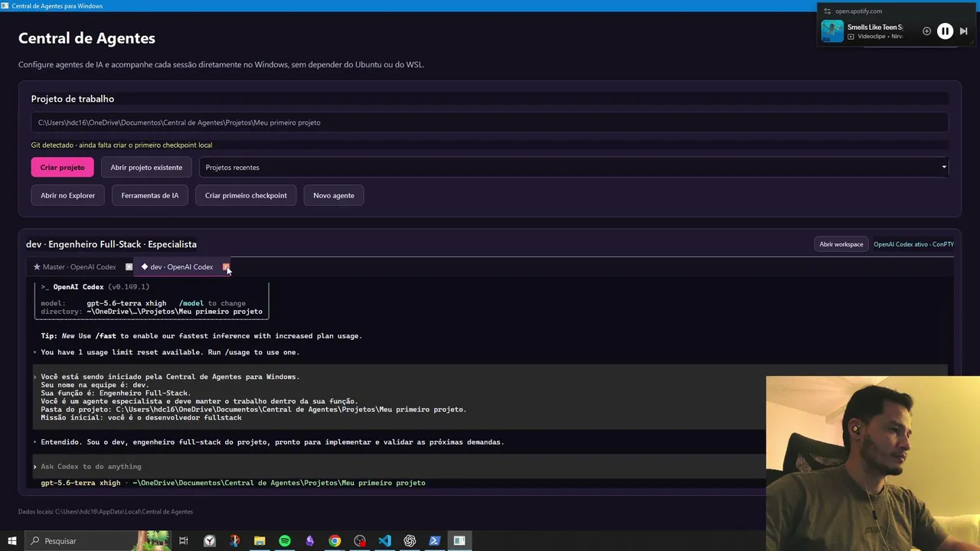Image resolution: width=980 pixels, height=551 pixels.
Task: Click the Nevermind album art thumbnail
Action: coord(832,31)
